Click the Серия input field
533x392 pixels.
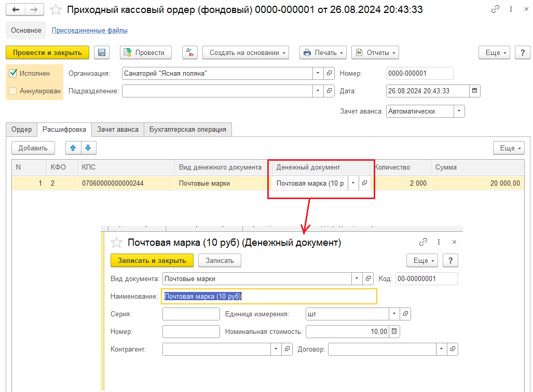(191, 314)
